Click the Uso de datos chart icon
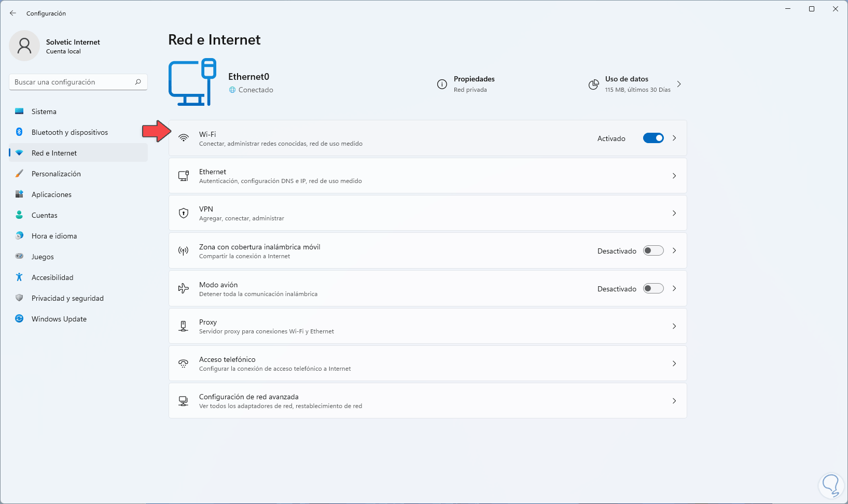This screenshot has height=504, width=848. (594, 85)
